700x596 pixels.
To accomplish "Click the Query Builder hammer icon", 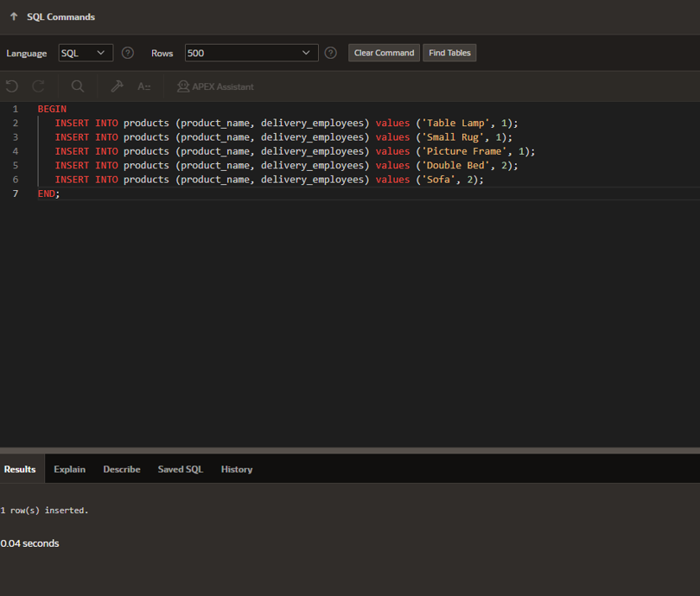I will pos(117,86).
